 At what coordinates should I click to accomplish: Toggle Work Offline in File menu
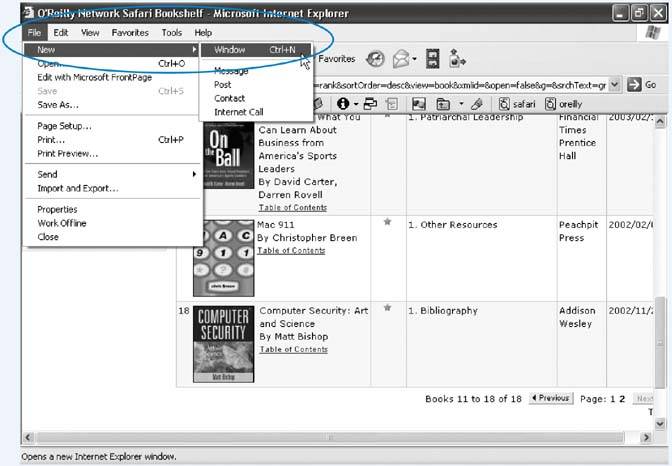click(61, 223)
